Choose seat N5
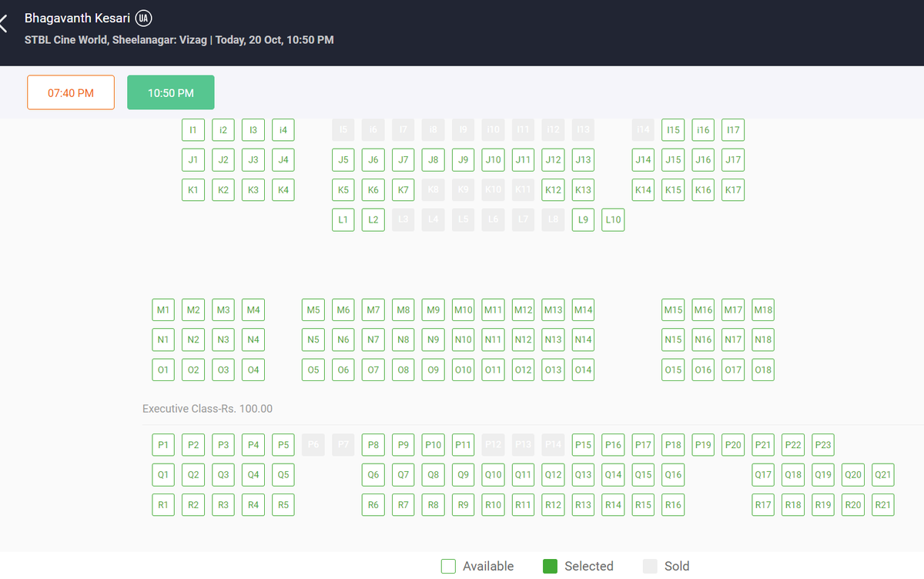Viewport: 924px width, 579px height. (x=313, y=340)
